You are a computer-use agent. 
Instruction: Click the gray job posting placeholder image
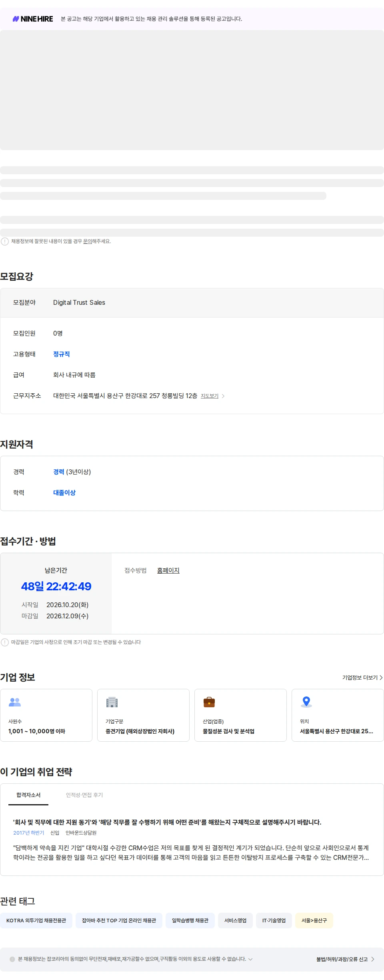point(192,90)
